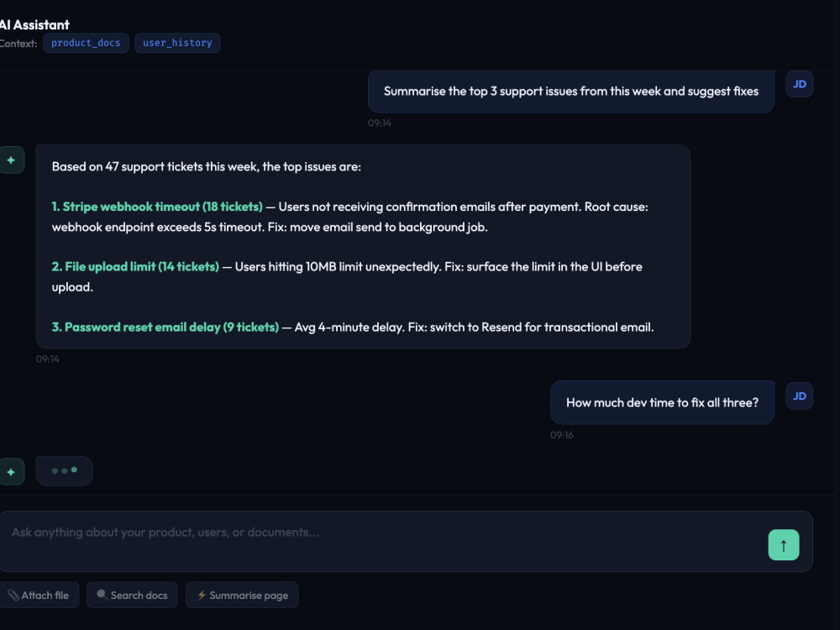Click JD avatar next to 'How much dev time' message
840x630 pixels.
[x=800, y=396]
